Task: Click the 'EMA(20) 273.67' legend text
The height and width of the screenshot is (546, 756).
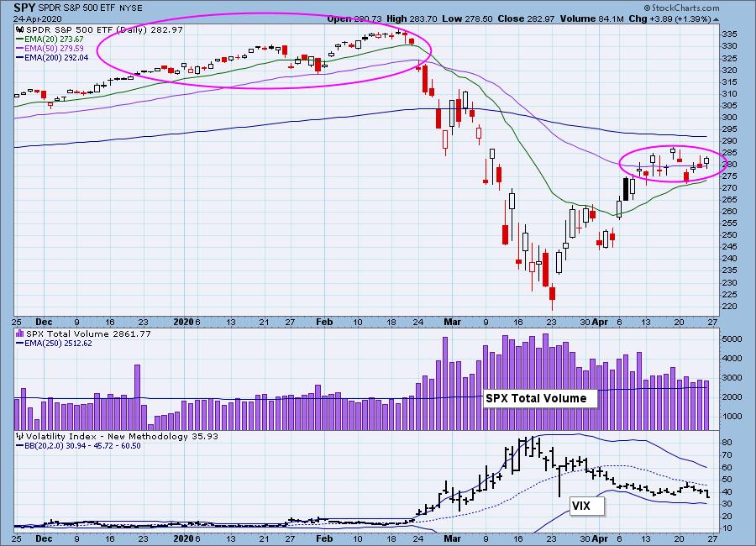Action: click(x=54, y=39)
